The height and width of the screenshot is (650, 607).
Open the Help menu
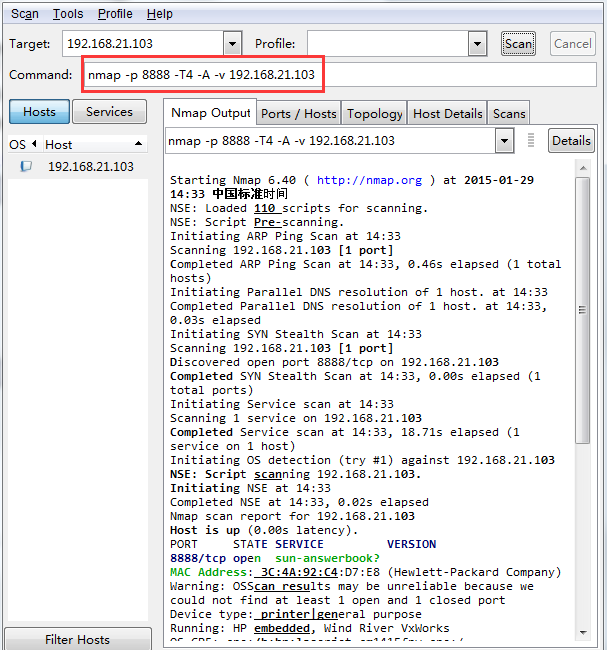pos(159,14)
